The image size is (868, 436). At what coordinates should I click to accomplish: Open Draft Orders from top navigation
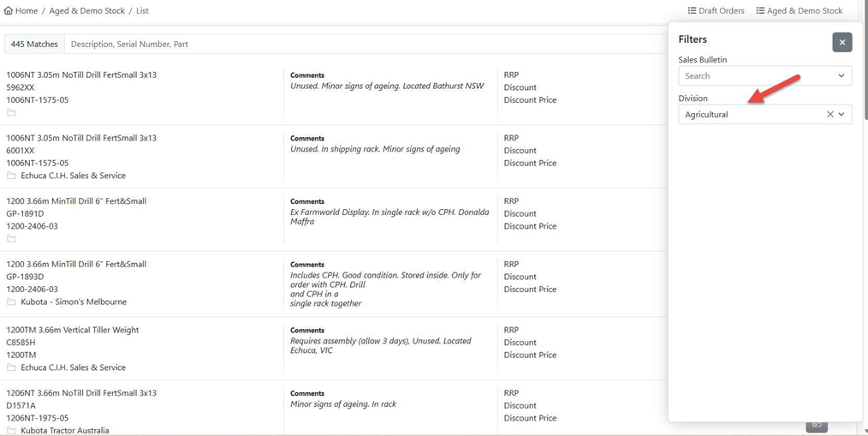coord(721,11)
